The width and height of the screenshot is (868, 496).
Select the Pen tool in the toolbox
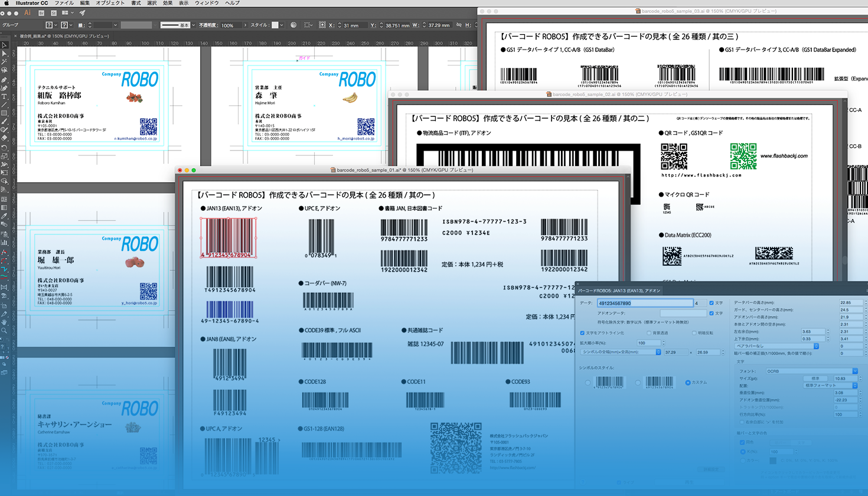click(4, 79)
